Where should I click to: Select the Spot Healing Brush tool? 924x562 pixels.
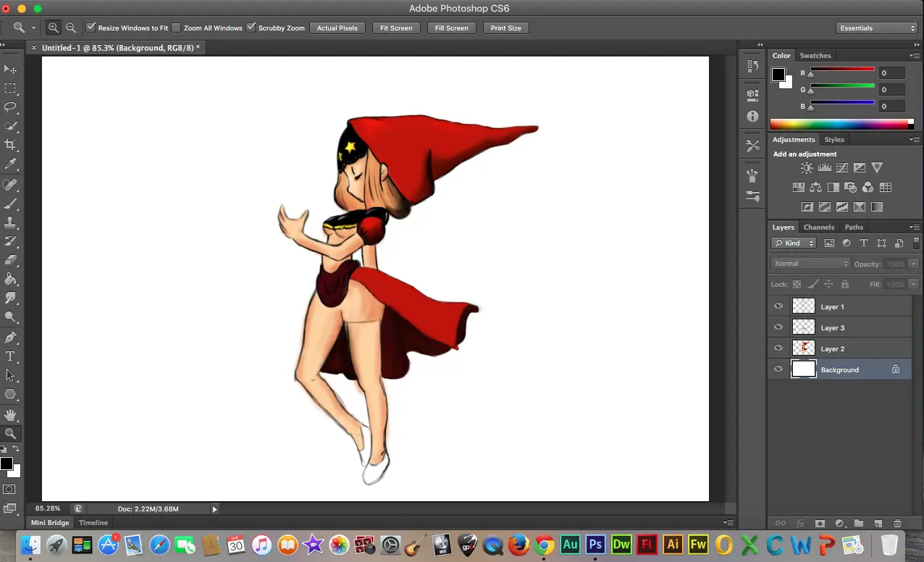10,185
